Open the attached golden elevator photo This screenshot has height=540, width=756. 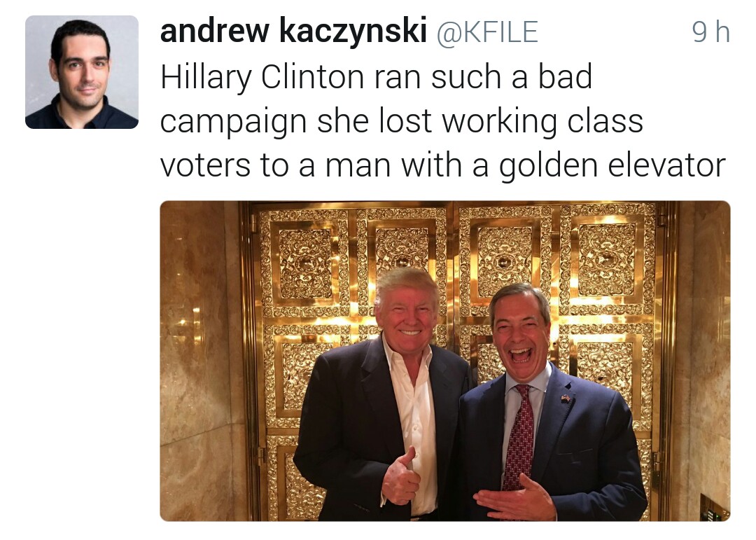click(x=444, y=361)
